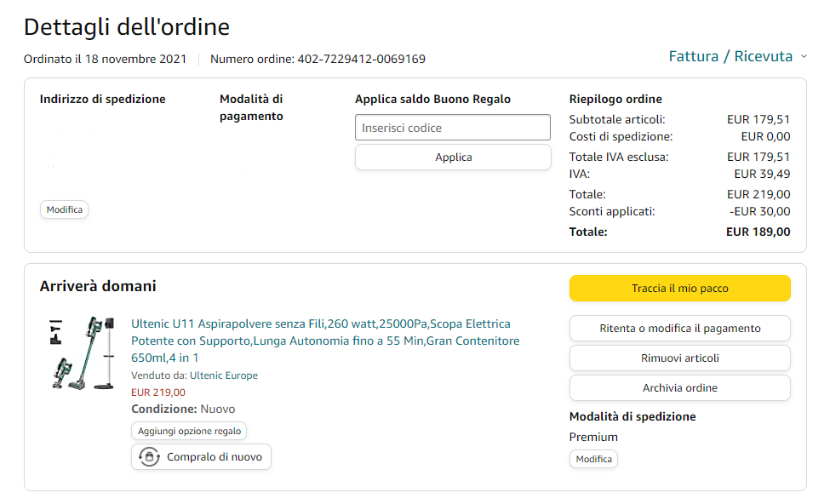
Task: Archive the order with Archivia ordine
Action: [x=679, y=388]
